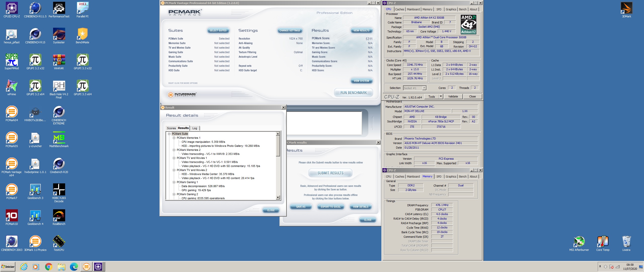Collapse PCMark Memories 1 node
Viewport: 644px width, 272px height.
pos(174,138)
